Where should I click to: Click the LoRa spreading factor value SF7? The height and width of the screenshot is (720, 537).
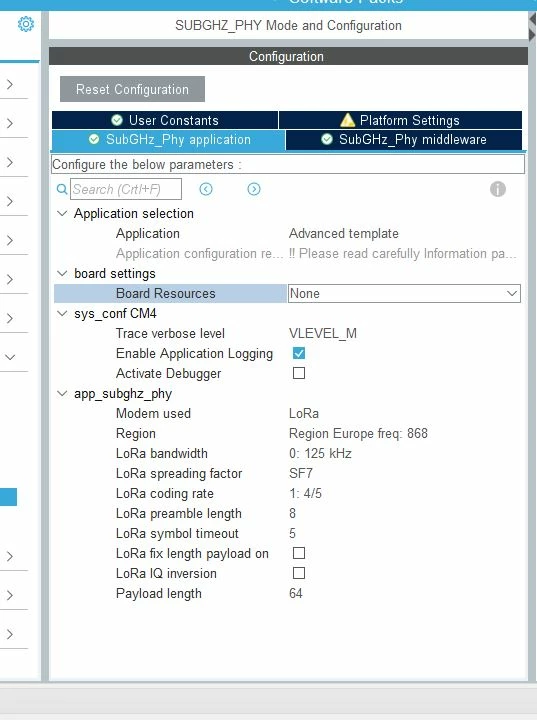click(301, 473)
